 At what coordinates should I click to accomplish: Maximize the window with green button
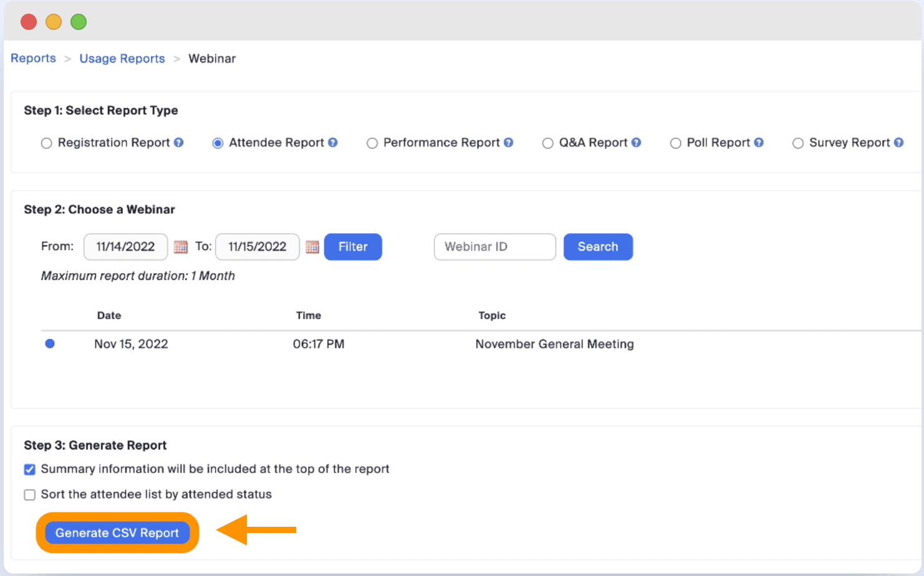coord(79,22)
